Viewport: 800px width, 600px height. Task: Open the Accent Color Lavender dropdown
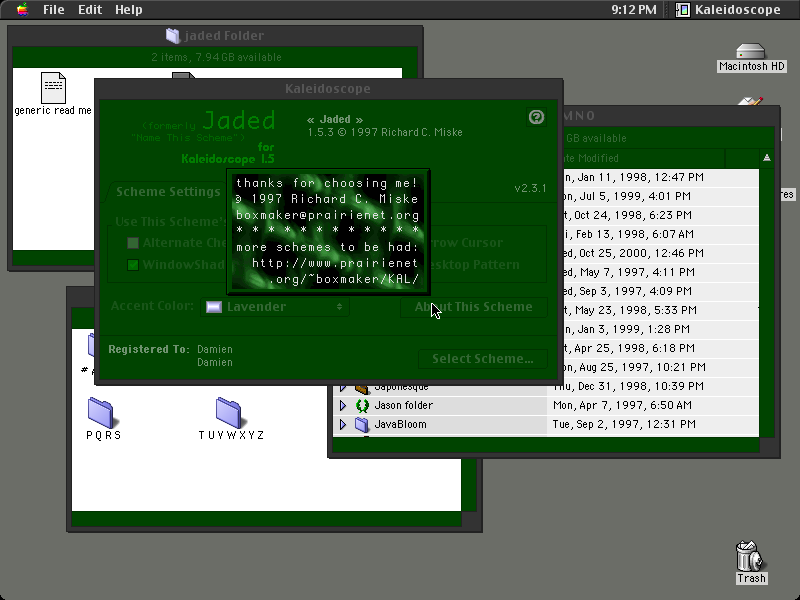274,307
